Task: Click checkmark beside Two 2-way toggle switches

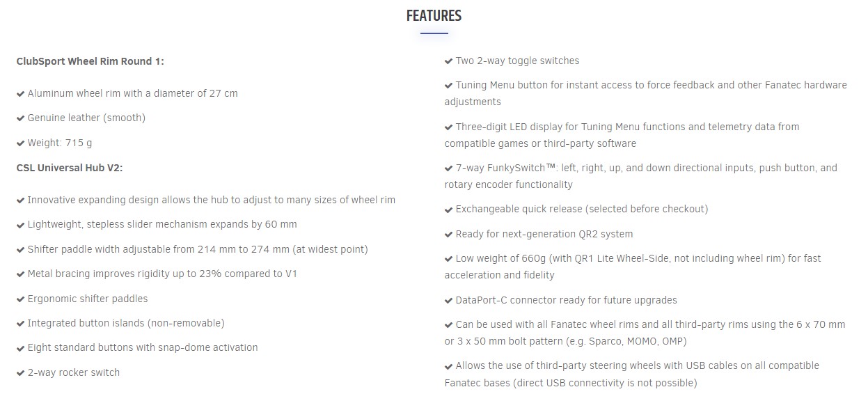Action: click(x=449, y=61)
